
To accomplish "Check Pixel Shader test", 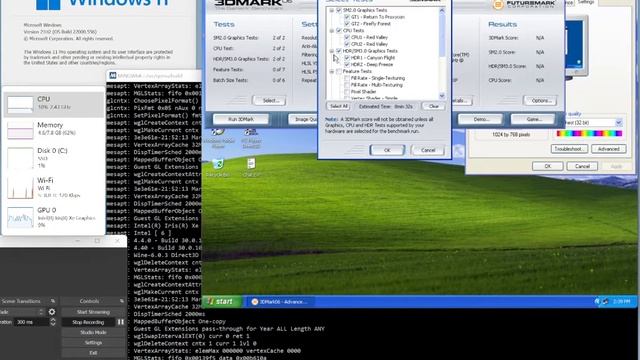I will pos(347,92).
